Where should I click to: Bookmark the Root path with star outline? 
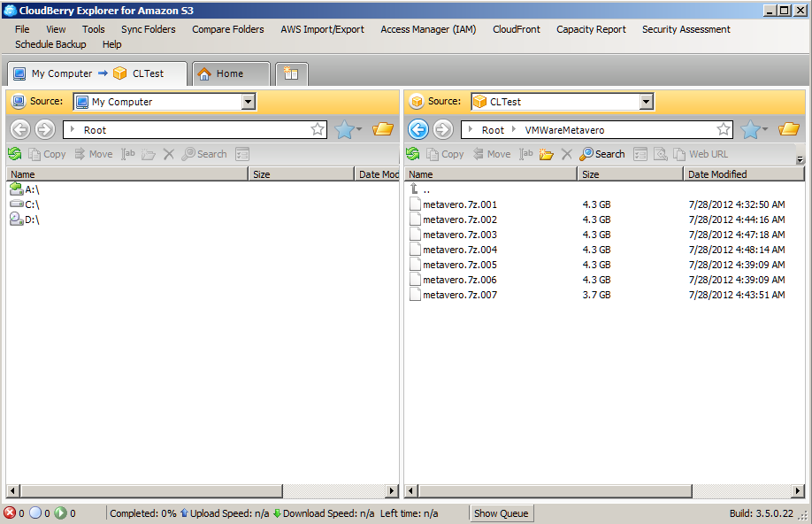318,129
